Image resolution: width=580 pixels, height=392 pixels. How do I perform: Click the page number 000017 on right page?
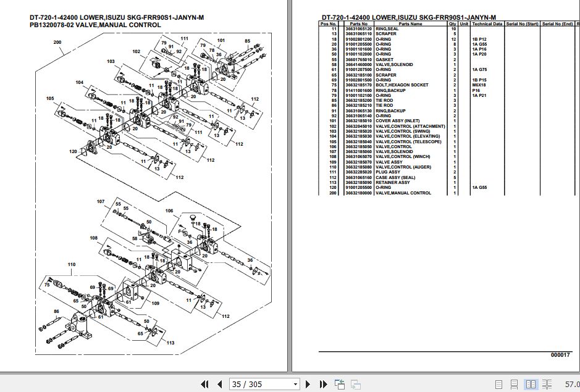click(x=559, y=354)
